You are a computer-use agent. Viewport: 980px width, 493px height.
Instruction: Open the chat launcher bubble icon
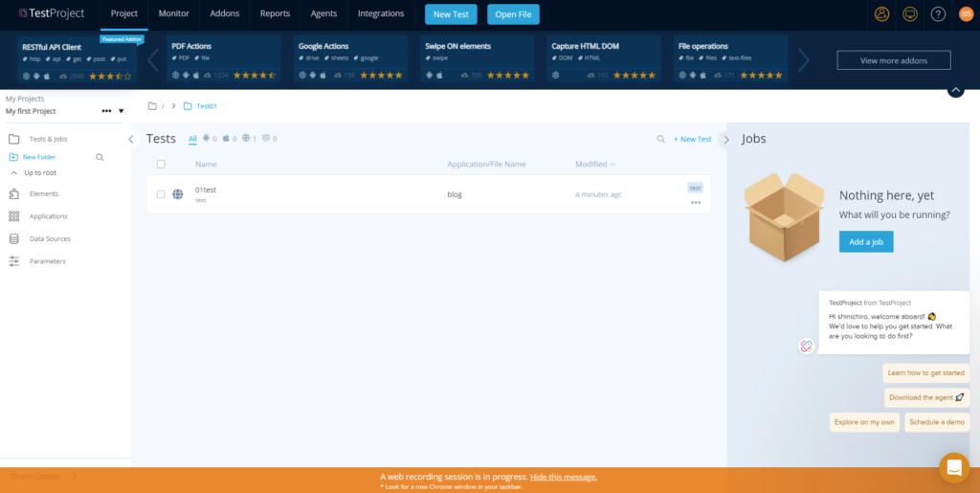click(x=954, y=467)
